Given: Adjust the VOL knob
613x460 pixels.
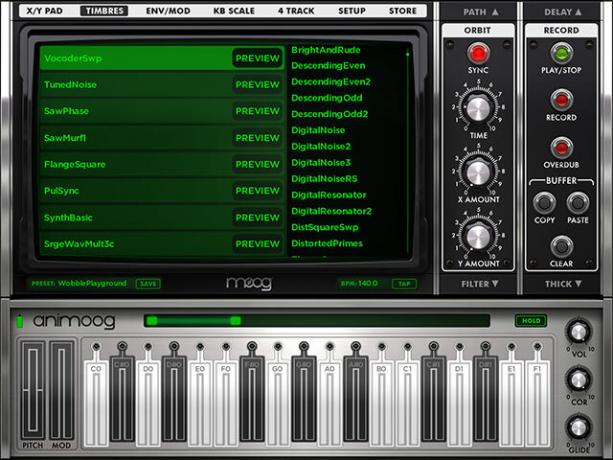Looking at the screenshot, I should [579, 332].
